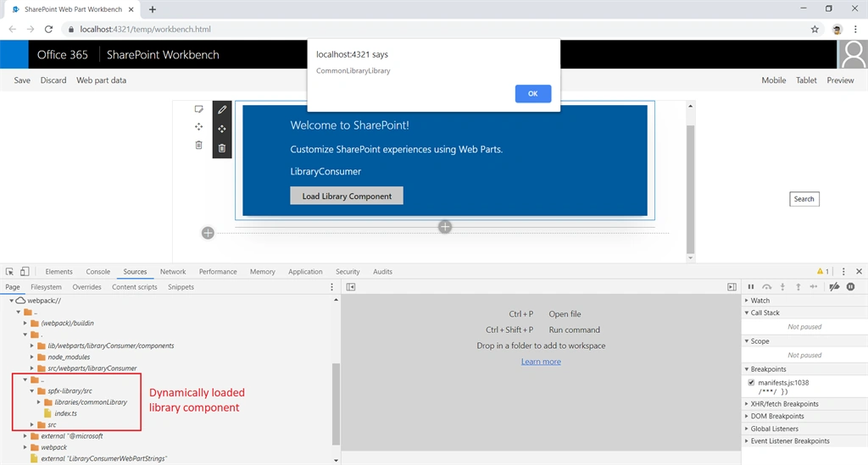Click the workbench canvas vertical scrollbar
Screen dimensions: 868x465
click(690, 189)
